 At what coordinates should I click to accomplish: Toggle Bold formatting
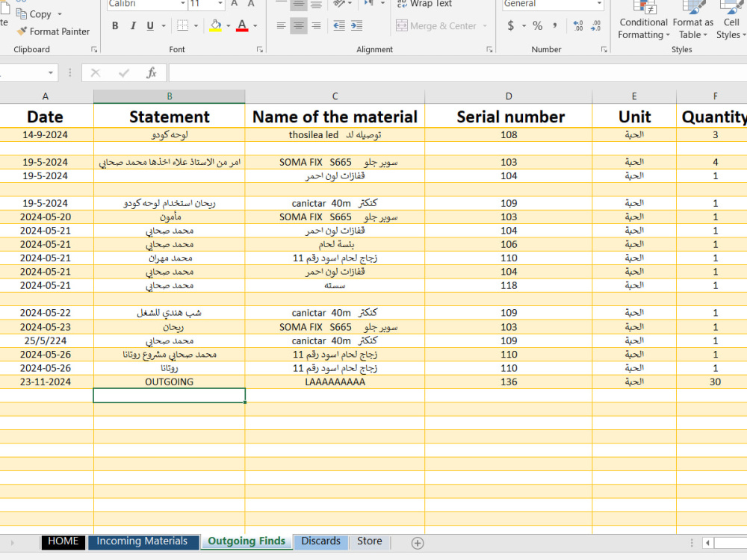115,25
